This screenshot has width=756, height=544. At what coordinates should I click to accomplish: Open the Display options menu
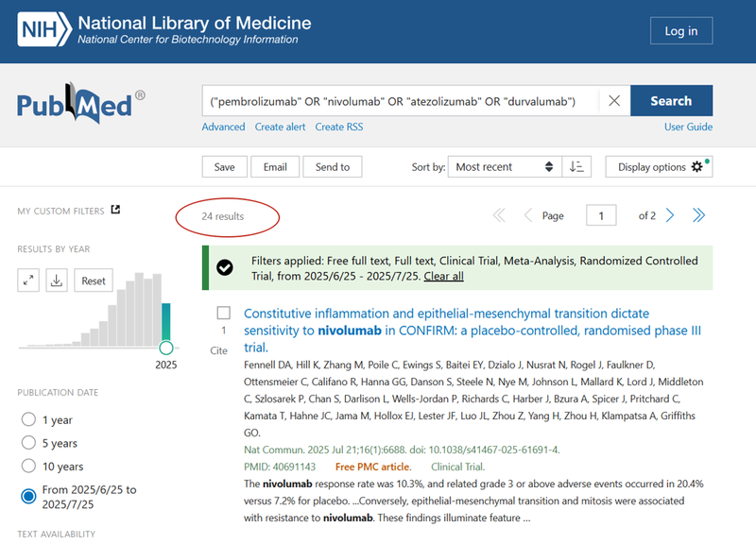[x=659, y=167]
